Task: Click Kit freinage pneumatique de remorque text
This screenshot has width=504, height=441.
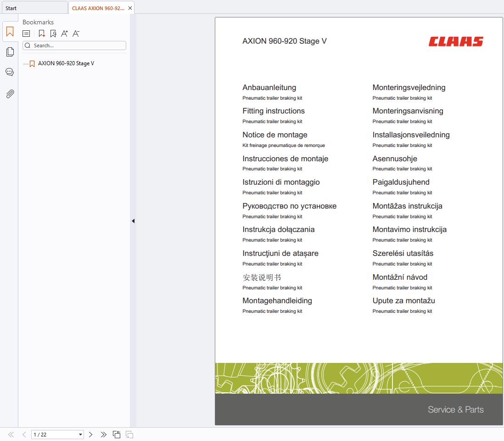Action: click(x=284, y=145)
